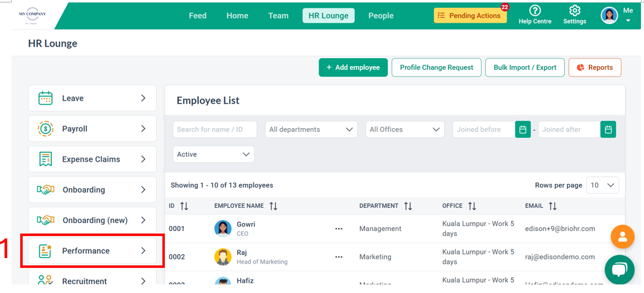The image size is (644, 293).
Task: Expand the Leave section chevron
Action: click(x=143, y=98)
